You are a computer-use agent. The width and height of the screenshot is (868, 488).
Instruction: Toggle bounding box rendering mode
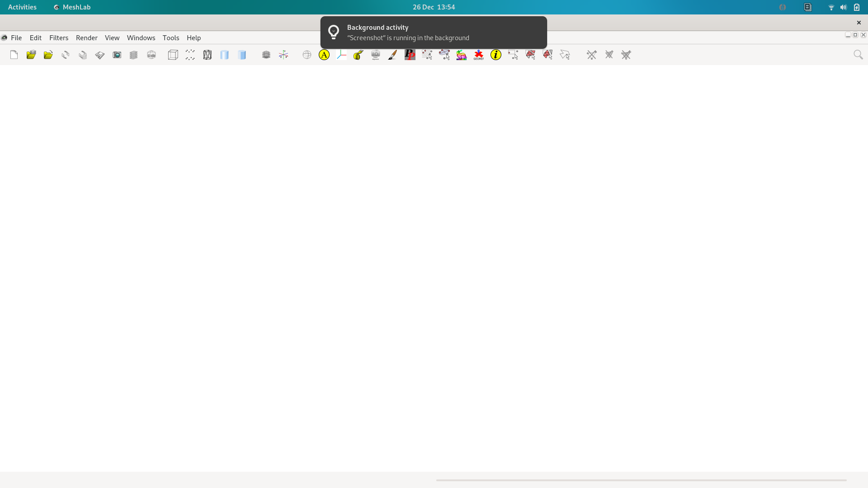(x=173, y=55)
